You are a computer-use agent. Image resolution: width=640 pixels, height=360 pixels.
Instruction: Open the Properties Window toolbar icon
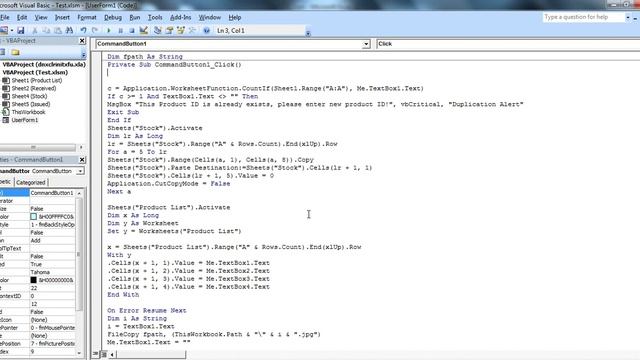pos(169,30)
